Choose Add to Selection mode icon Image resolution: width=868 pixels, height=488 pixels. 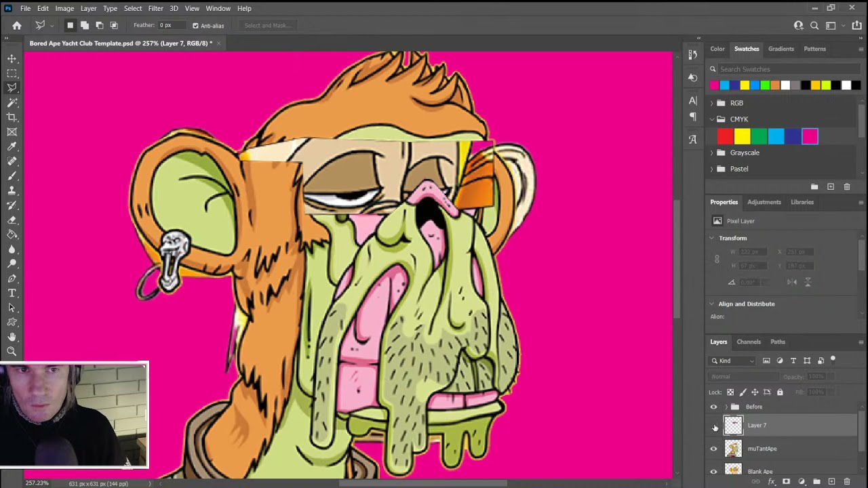click(x=85, y=25)
